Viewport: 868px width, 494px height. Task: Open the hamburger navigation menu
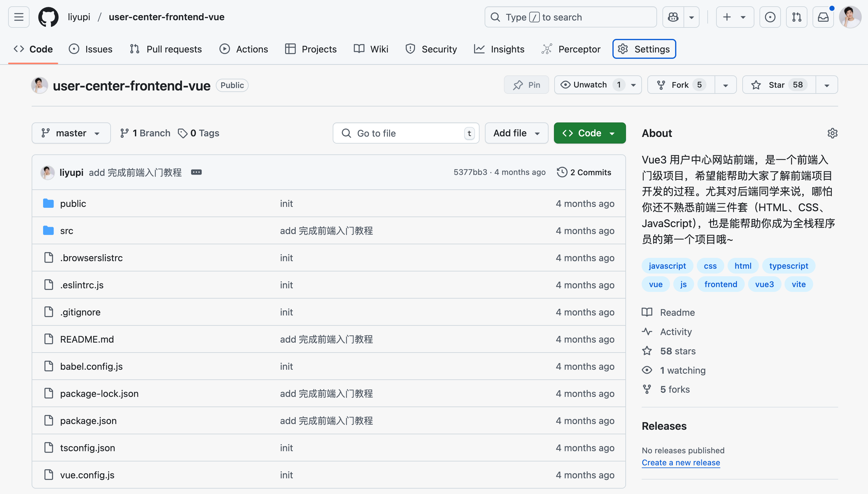(x=19, y=17)
